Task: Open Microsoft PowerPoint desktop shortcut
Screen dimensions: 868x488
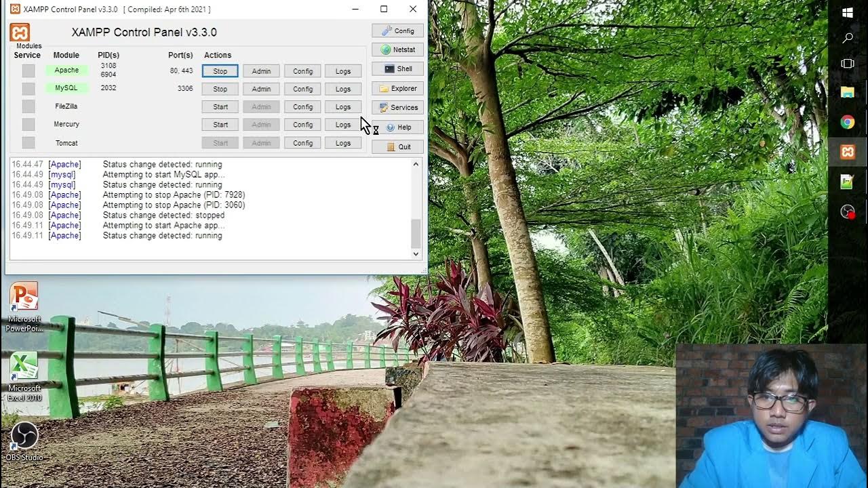Action: click(24, 307)
